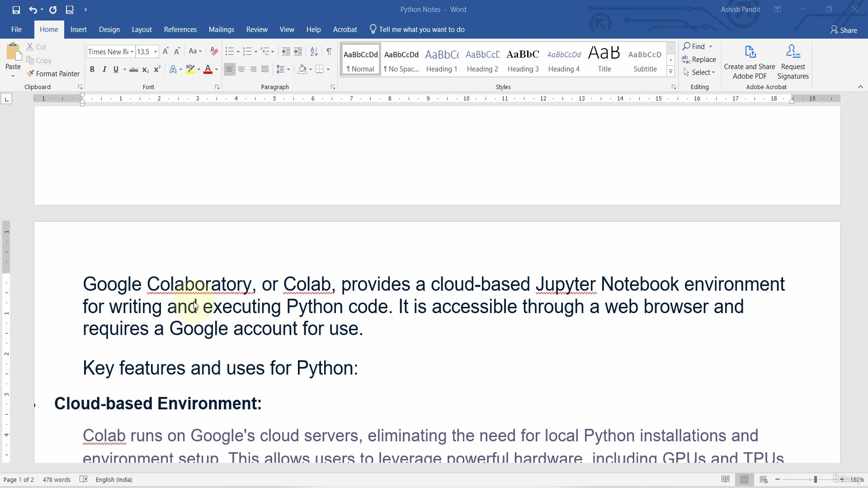
Task: Copy the selected text
Action: coord(39,61)
